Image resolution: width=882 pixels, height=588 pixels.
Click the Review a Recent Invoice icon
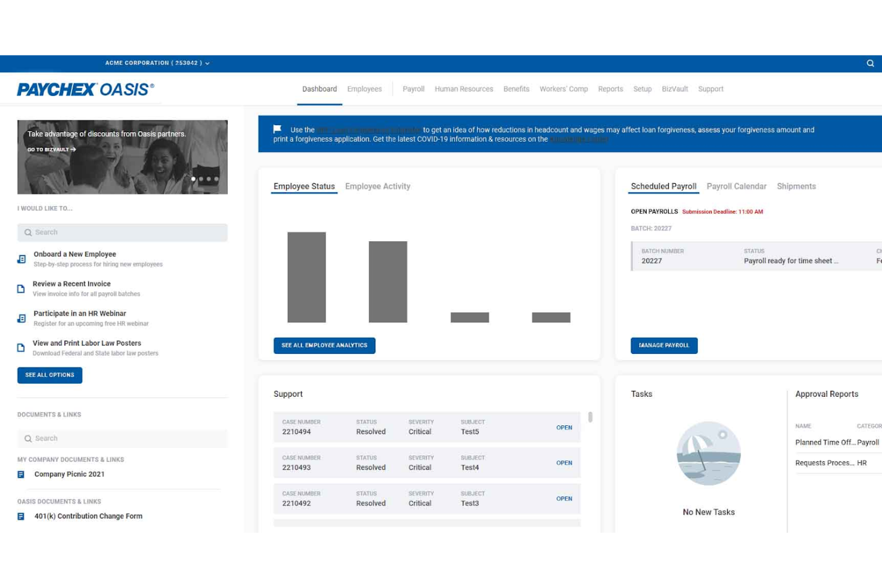(21, 289)
